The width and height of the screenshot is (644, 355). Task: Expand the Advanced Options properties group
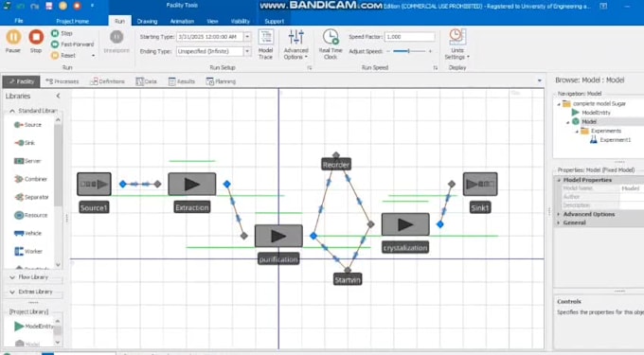point(559,214)
